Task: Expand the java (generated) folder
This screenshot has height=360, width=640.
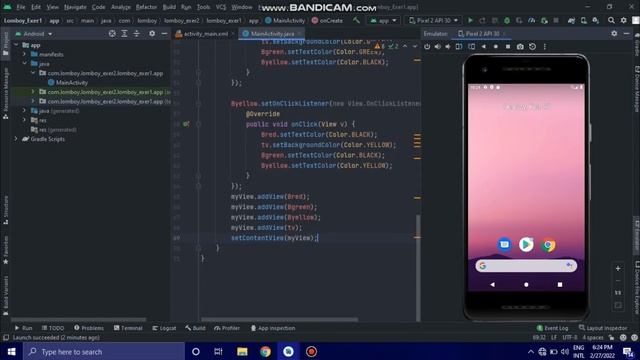Action: point(24,111)
